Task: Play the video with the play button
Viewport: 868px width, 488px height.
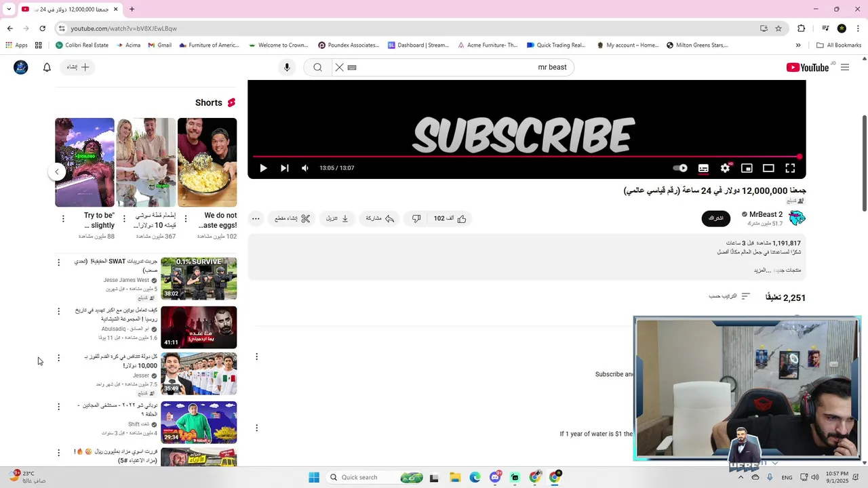Action: pos(263,168)
